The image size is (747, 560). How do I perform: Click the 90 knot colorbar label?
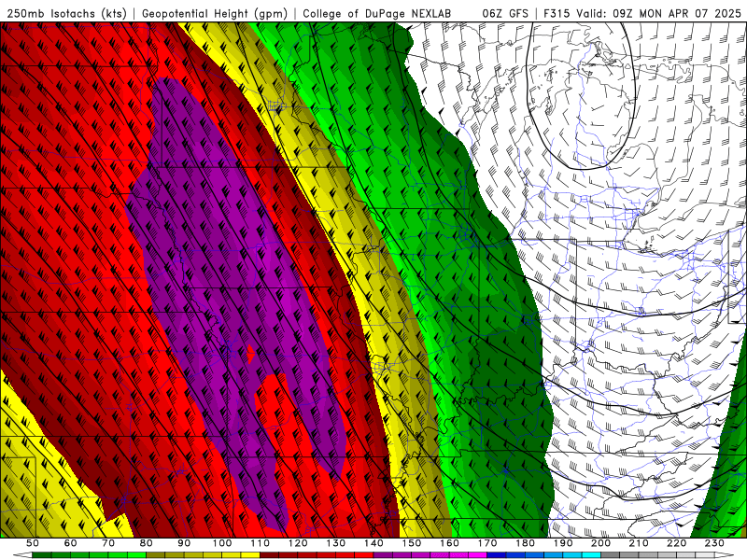point(184,543)
